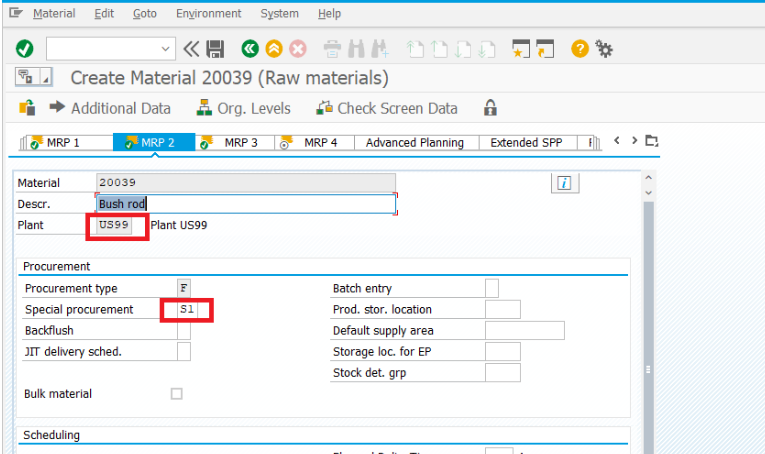Open the tab list selector icon

[652, 141]
